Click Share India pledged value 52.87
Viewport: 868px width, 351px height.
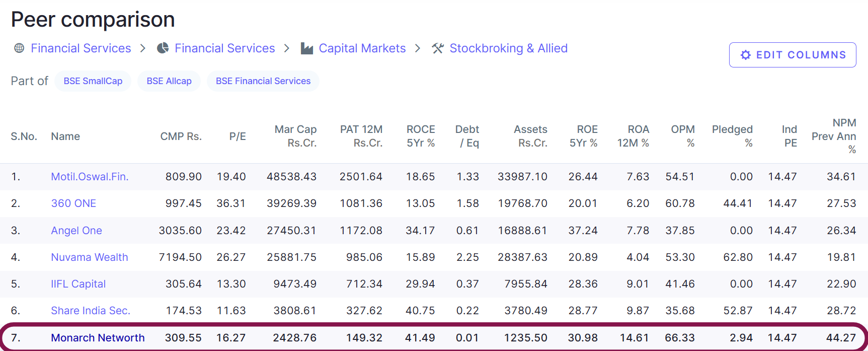[x=738, y=311]
